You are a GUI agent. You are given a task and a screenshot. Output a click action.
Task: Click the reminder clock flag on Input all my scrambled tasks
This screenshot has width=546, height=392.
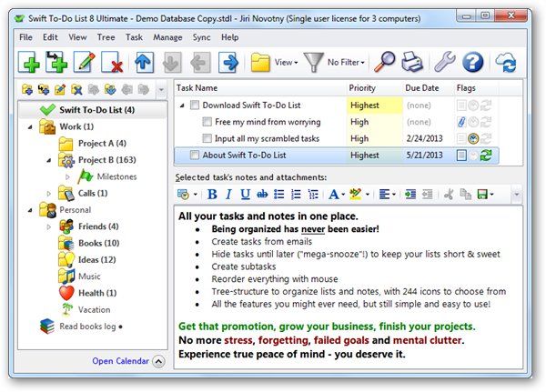[x=473, y=138]
